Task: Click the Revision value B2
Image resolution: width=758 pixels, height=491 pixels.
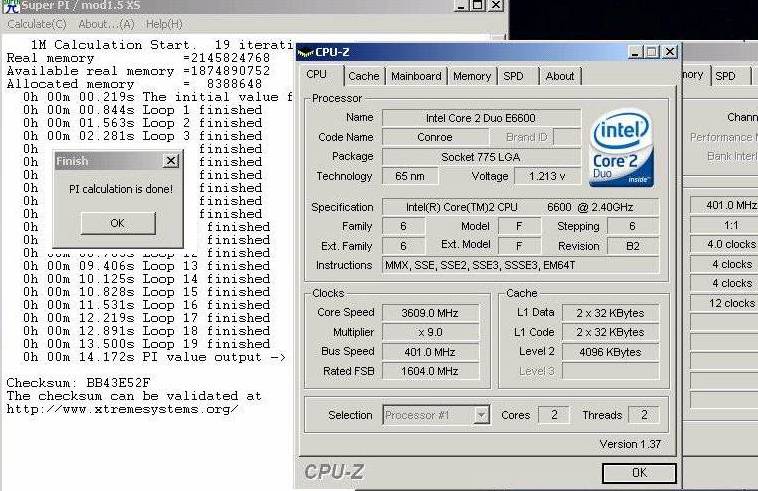Action: click(633, 246)
